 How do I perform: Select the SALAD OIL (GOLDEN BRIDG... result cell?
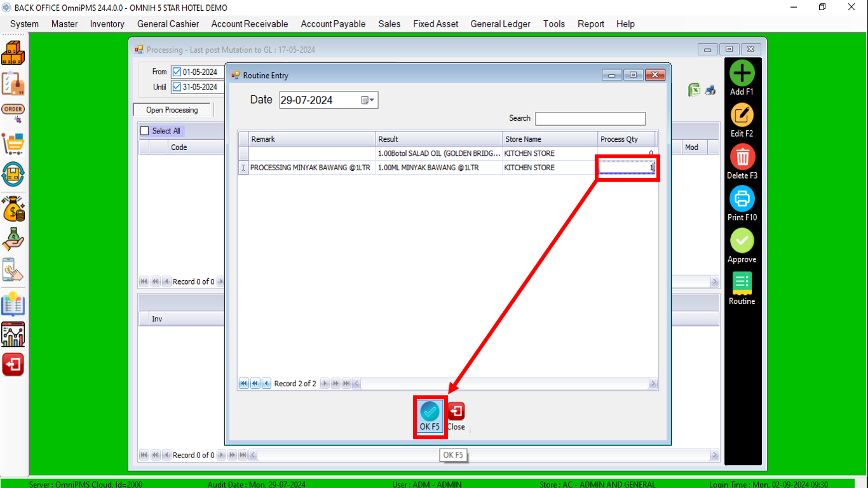[439, 154]
